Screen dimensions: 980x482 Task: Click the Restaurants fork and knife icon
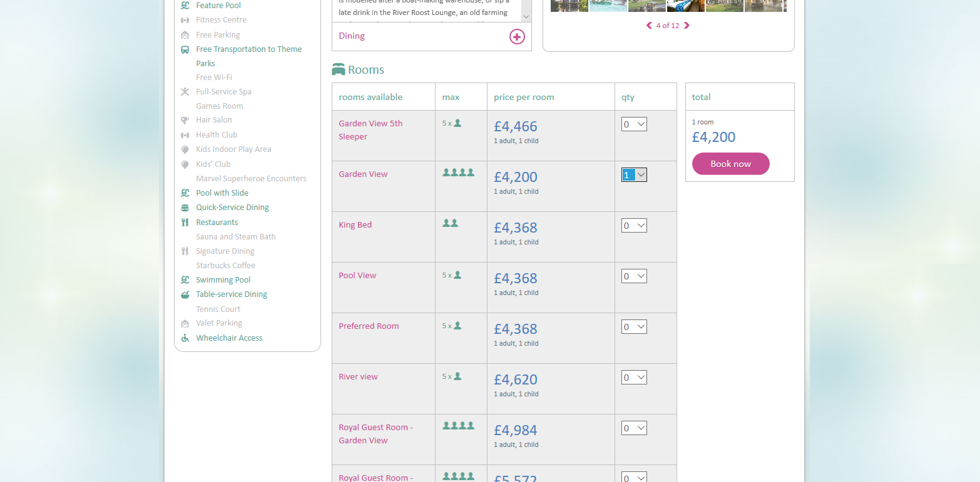[x=185, y=223]
